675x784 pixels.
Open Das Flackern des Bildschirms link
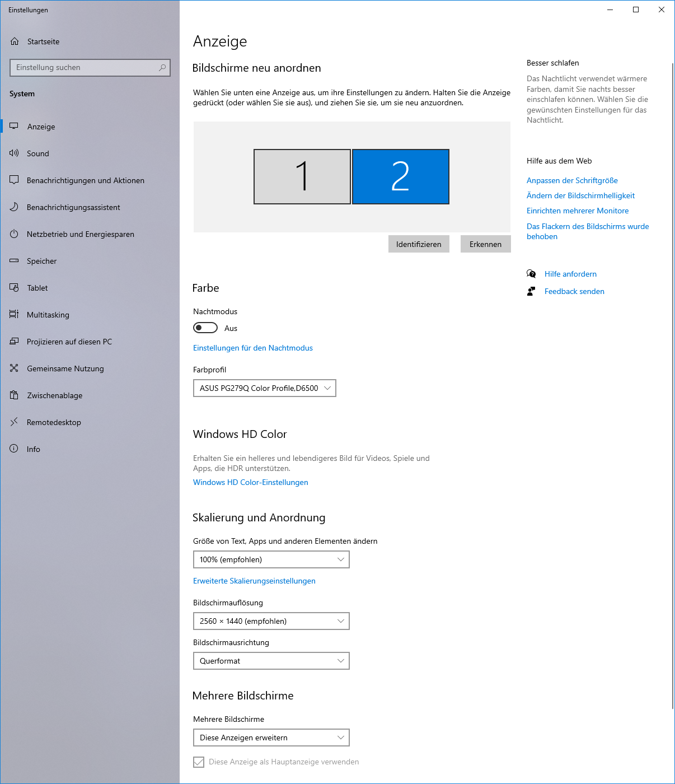click(588, 231)
